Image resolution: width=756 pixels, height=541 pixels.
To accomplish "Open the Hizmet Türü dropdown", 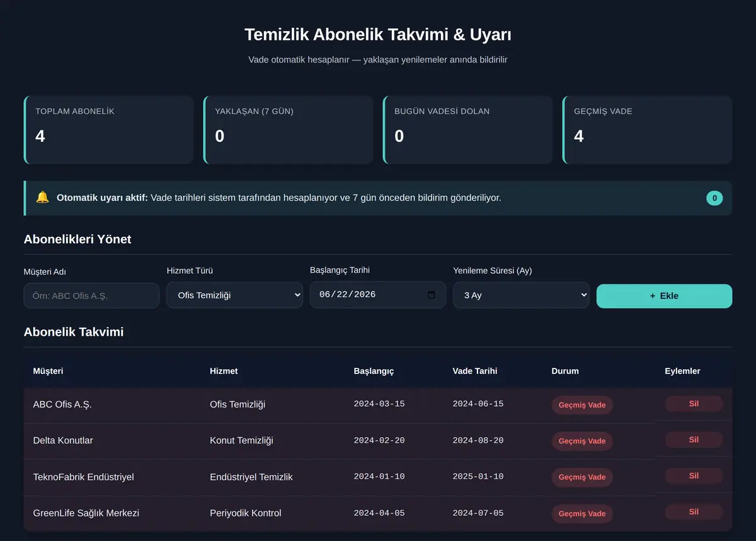I will coord(234,295).
